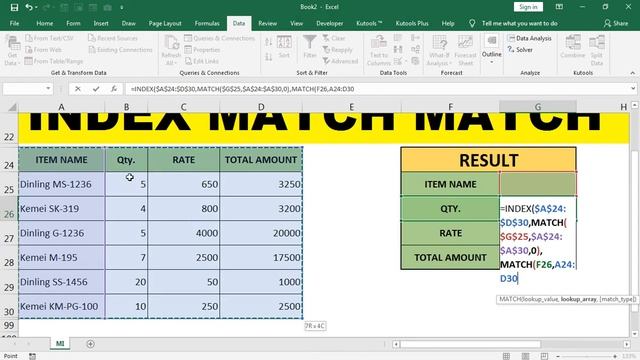Click cell containing Kemei SK-319

pyautogui.click(x=62, y=209)
